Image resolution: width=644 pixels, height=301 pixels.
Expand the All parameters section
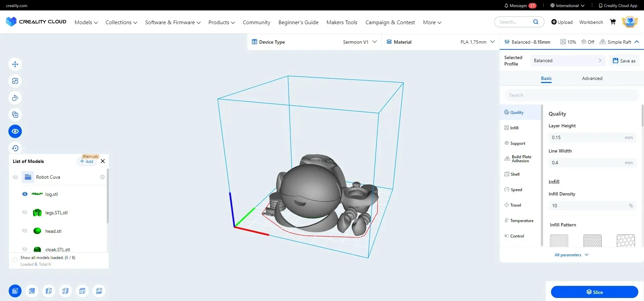pyautogui.click(x=571, y=255)
